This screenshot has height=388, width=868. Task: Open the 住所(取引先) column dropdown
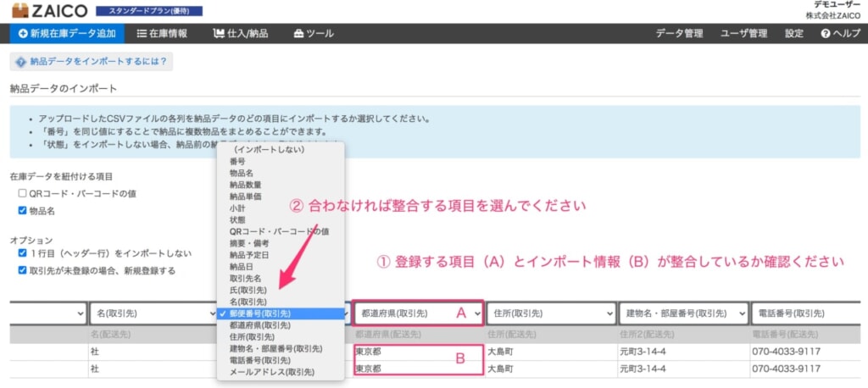(551, 313)
